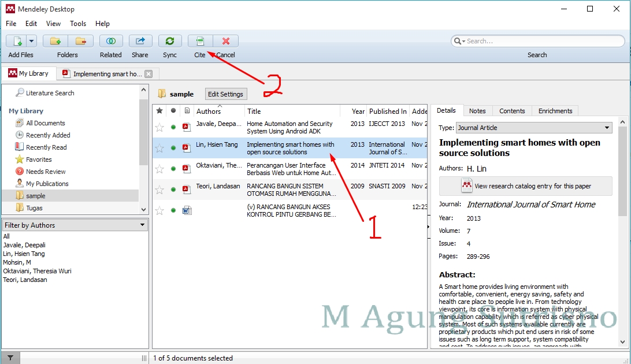Toggle favorite star for Javale, Deepa... row
The width and height of the screenshot is (631, 364).
pyautogui.click(x=159, y=128)
